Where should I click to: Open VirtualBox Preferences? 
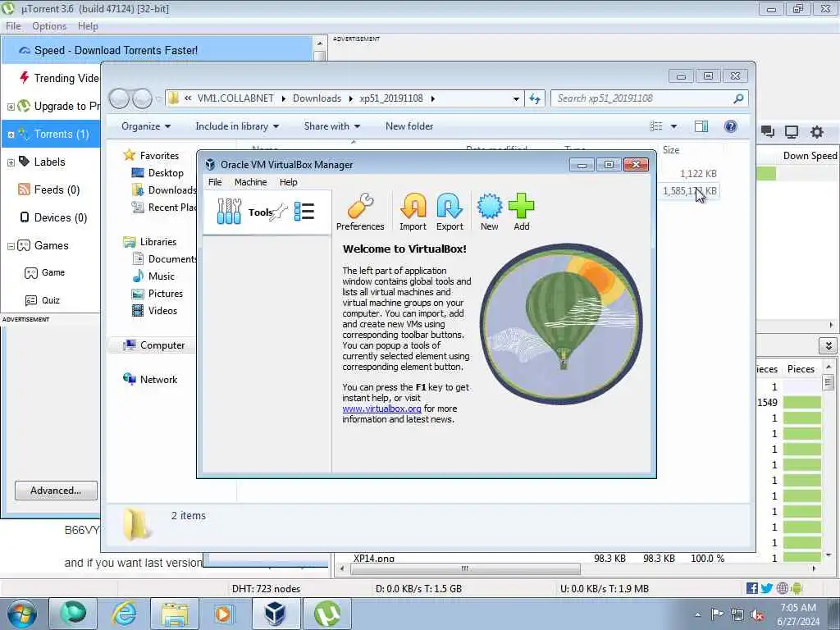click(360, 212)
